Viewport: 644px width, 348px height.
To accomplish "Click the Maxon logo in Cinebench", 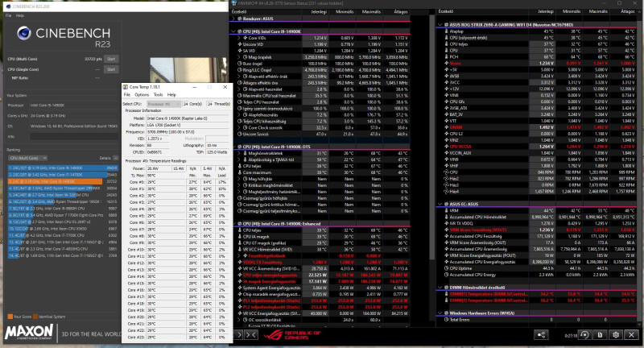I will tap(29, 332).
